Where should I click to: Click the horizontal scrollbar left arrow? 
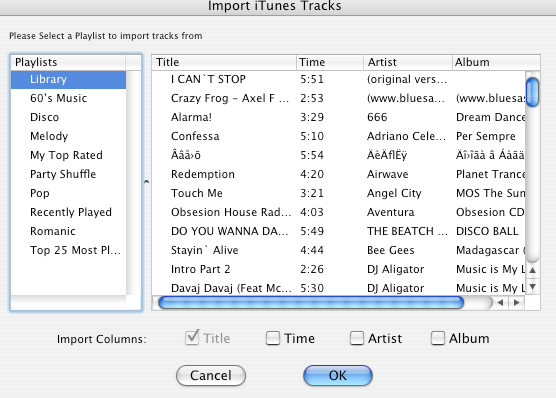pyautogui.click(x=500, y=303)
